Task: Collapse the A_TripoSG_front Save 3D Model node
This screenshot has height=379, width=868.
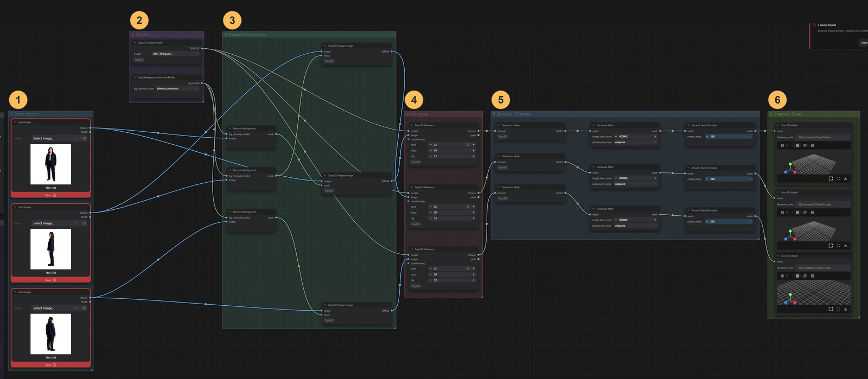Action: point(777,125)
